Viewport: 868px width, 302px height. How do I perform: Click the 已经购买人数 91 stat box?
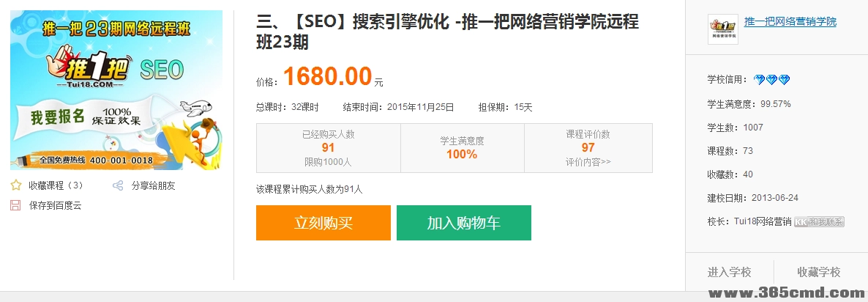pyautogui.click(x=328, y=147)
